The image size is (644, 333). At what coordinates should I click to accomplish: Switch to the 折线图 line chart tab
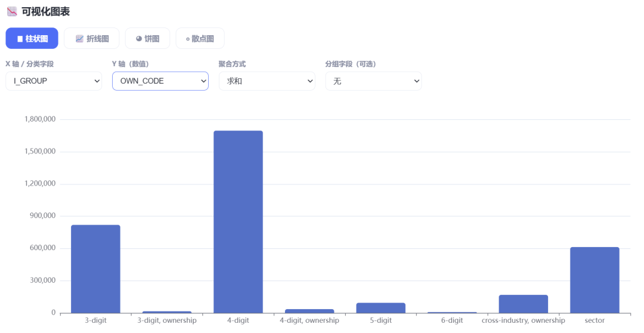(x=92, y=39)
